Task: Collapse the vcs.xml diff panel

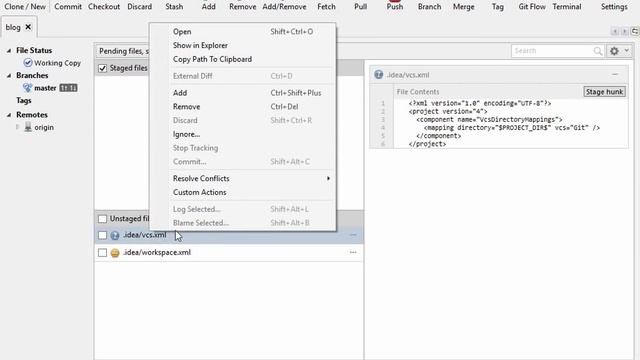Action: click(615, 75)
